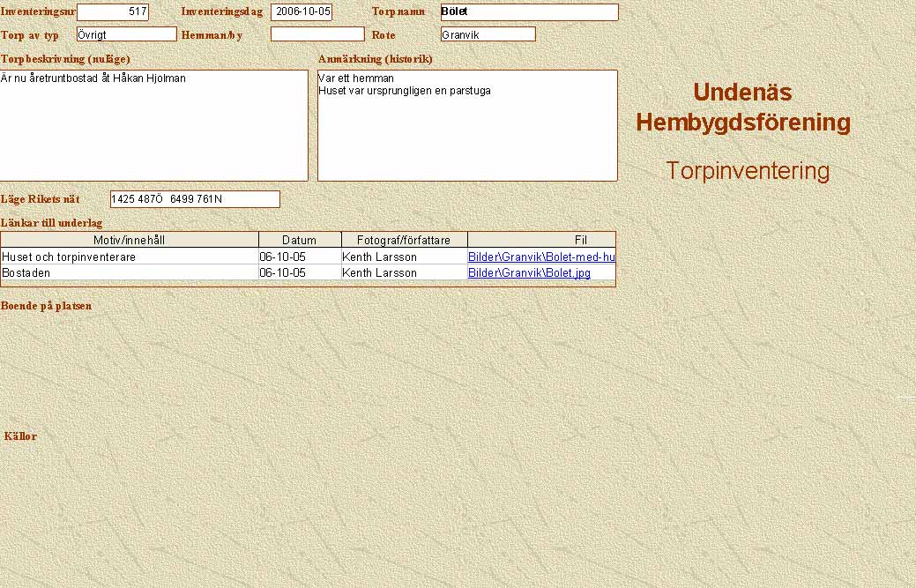This screenshot has height=588, width=916.
Task: Select the Inventeringsdag date field
Action: (x=302, y=12)
